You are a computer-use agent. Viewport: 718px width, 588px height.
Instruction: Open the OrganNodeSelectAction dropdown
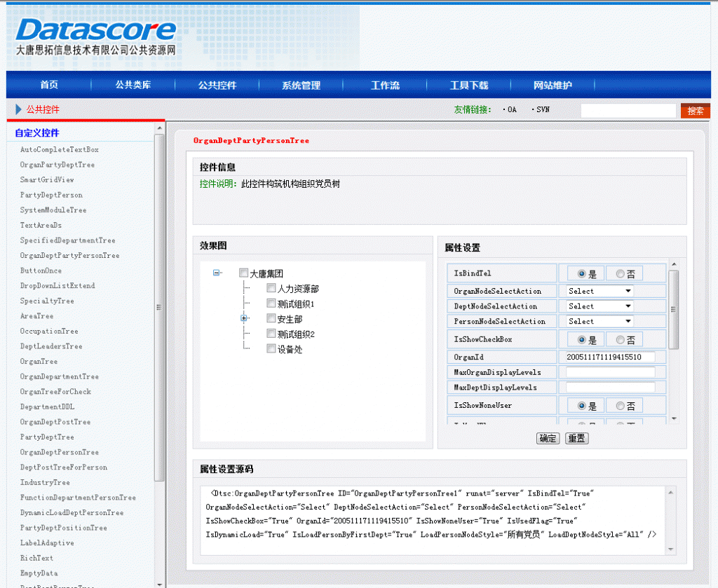pyautogui.click(x=600, y=291)
